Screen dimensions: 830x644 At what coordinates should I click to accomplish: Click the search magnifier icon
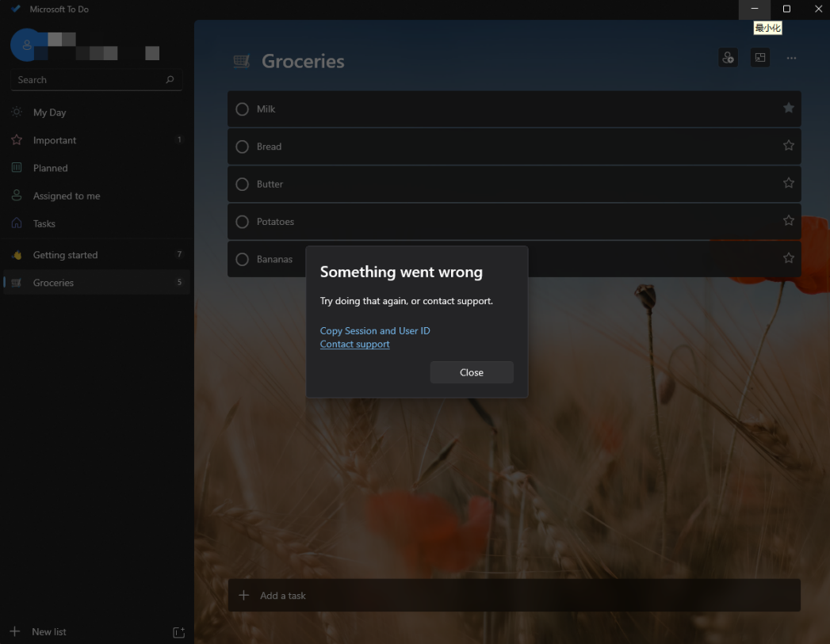tap(170, 80)
